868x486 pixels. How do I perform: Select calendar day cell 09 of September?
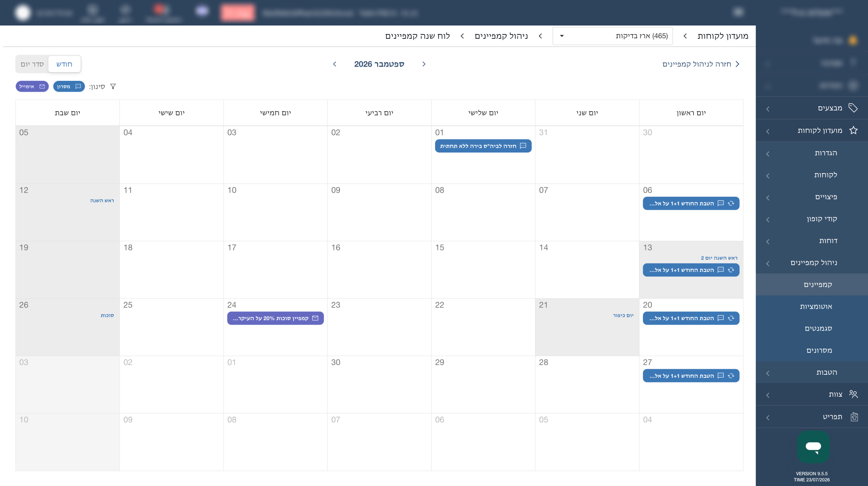click(x=379, y=212)
